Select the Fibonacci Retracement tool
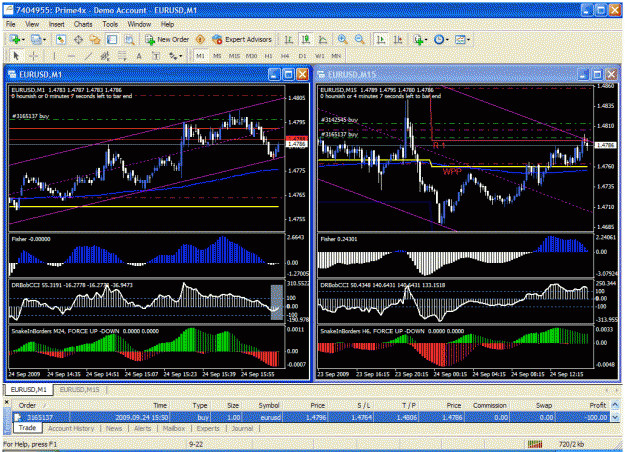Screen dimensions: 625x452 pyautogui.click(x=122, y=56)
